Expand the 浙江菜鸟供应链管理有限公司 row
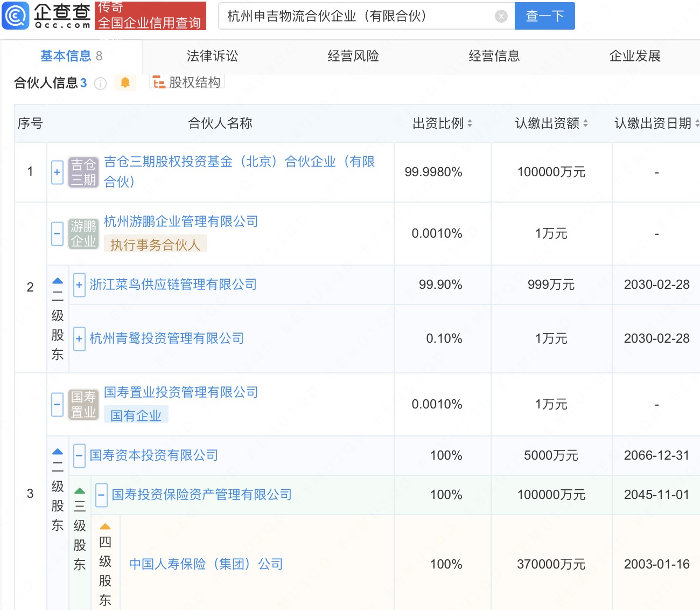This screenshot has height=610, width=700. coord(79,285)
